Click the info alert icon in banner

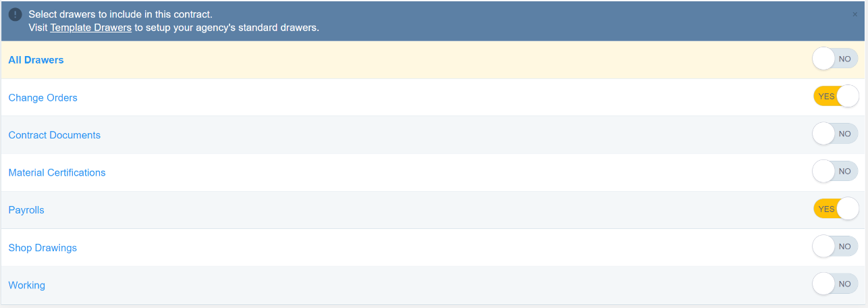tap(15, 15)
